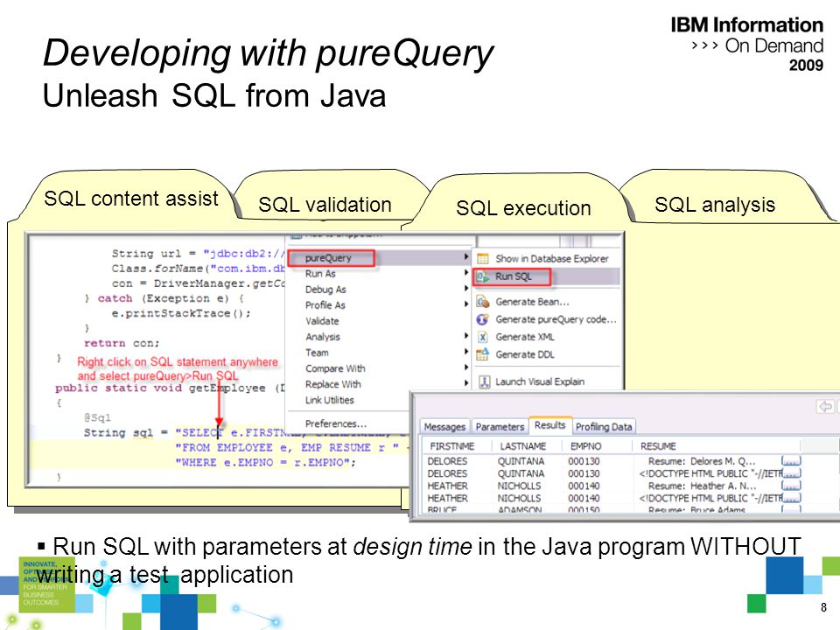Click the FIRSTNME column header
The height and width of the screenshot is (630, 840).
452,445
